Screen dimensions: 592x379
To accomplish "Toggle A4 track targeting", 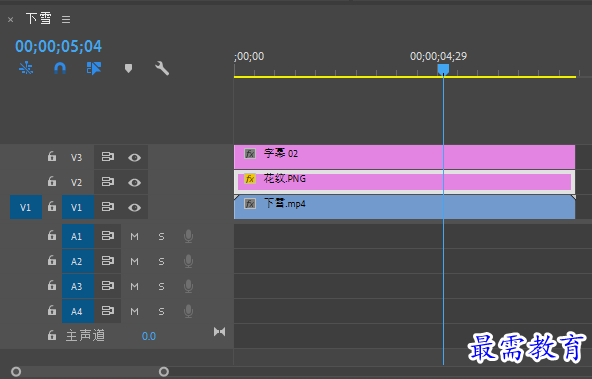I will 78,311.
